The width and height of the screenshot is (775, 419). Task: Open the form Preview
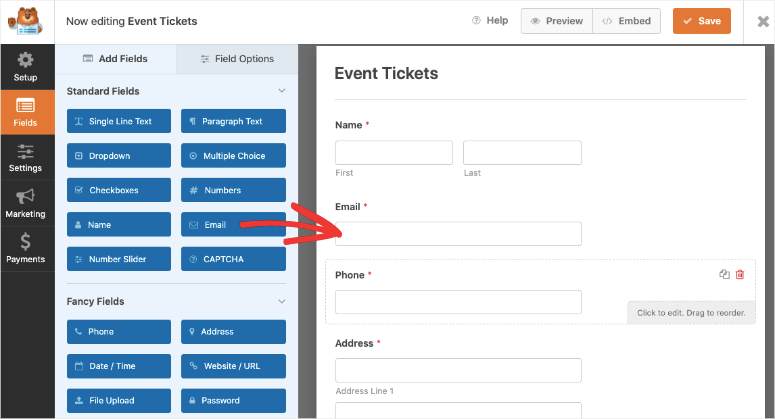click(557, 21)
